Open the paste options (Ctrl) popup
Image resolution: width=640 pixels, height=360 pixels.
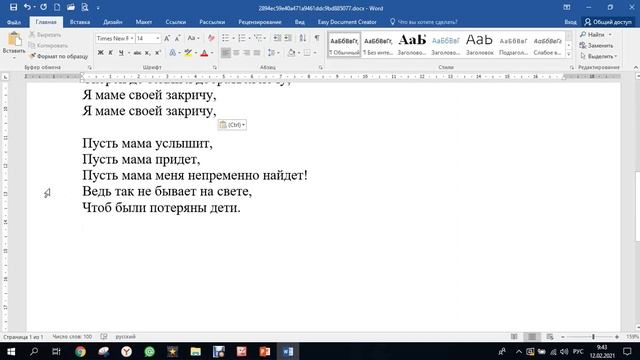[232, 125]
